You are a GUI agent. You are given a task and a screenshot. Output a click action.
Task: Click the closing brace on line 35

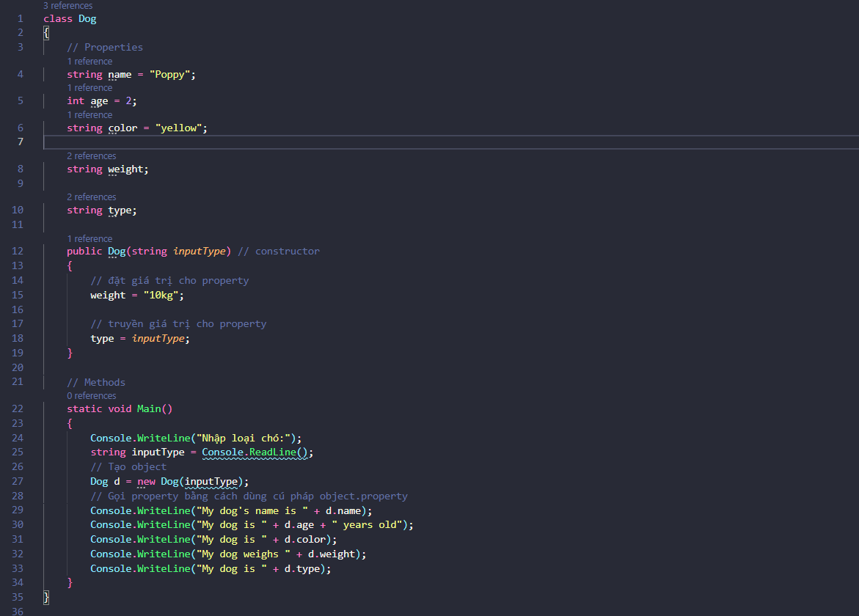point(47,597)
